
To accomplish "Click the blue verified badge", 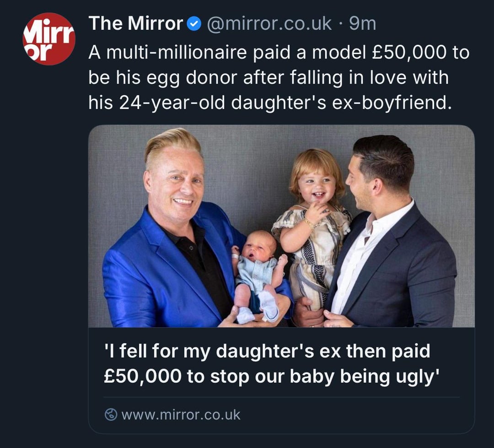I will (195, 24).
